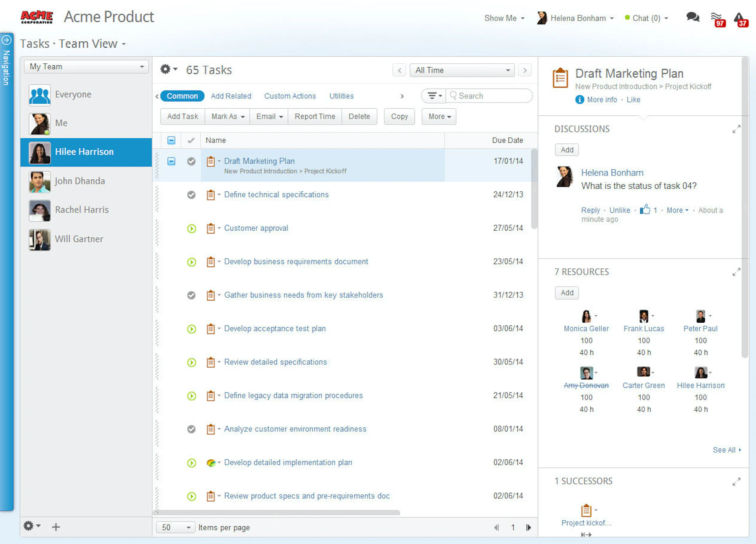This screenshot has height=544, width=756.
Task: Open the activity stream icon showing 97
Action: [717, 17]
